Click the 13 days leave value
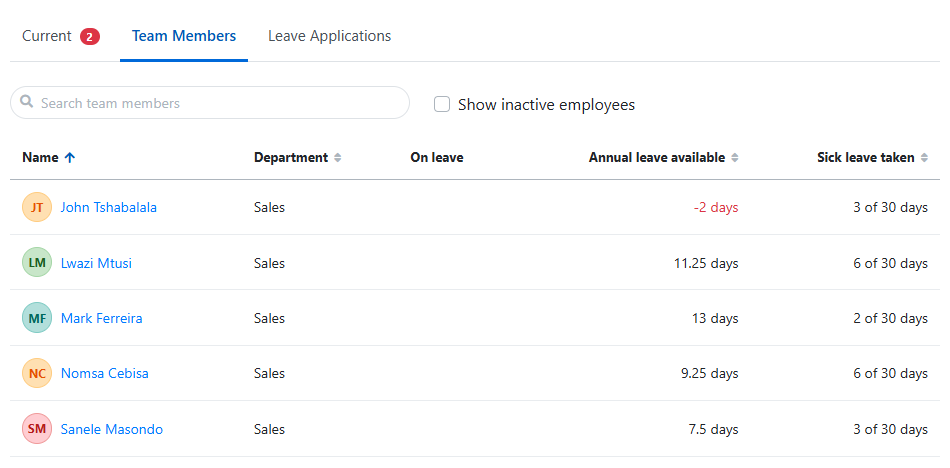This screenshot has height=468, width=950. click(x=715, y=318)
